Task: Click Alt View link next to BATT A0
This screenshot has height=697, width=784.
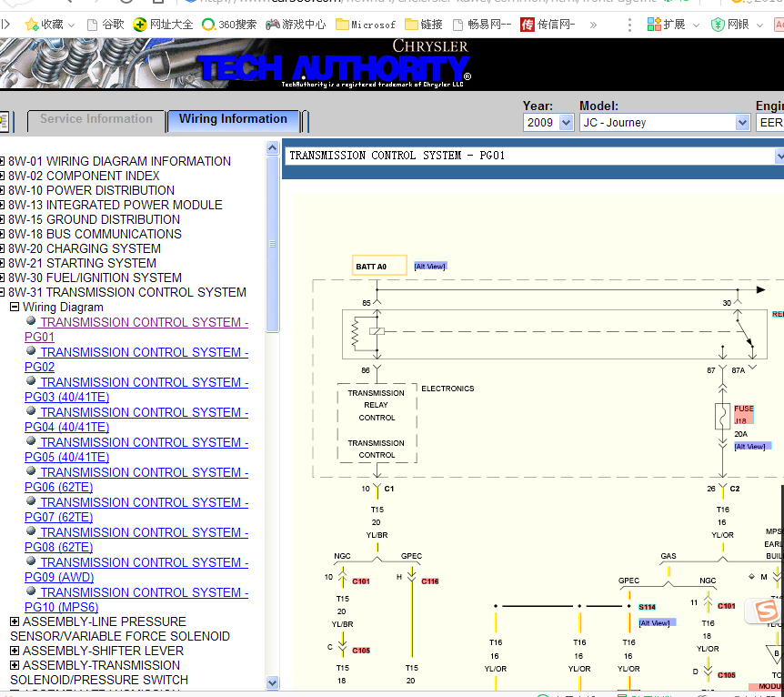Action: 430,267
